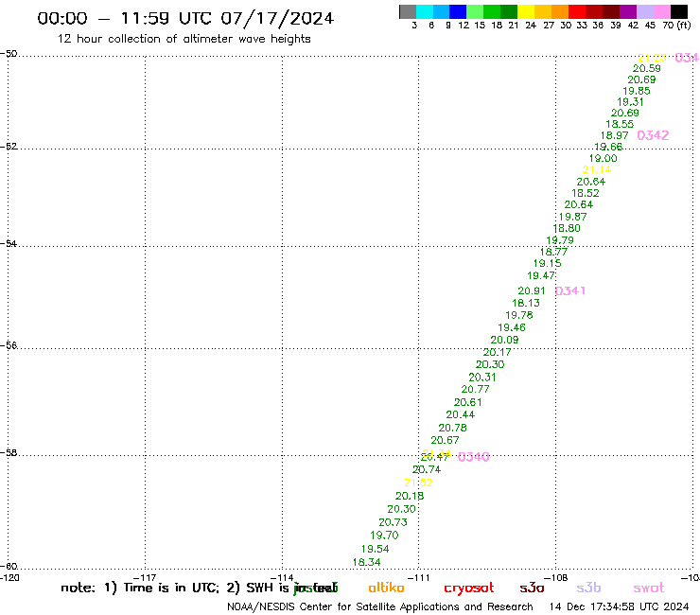Click the wave height reading 19.00
Viewport: 700px width, 615px height.
click(604, 159)
